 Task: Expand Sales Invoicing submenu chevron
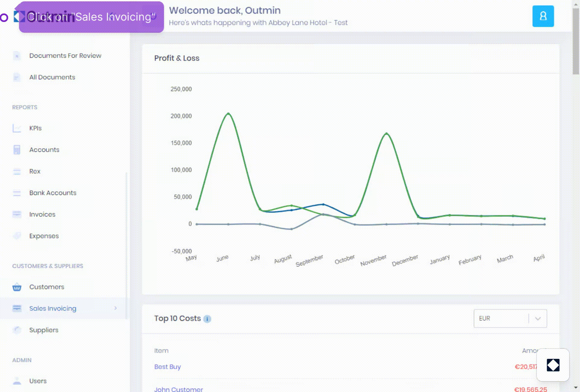tap(115, 308)
